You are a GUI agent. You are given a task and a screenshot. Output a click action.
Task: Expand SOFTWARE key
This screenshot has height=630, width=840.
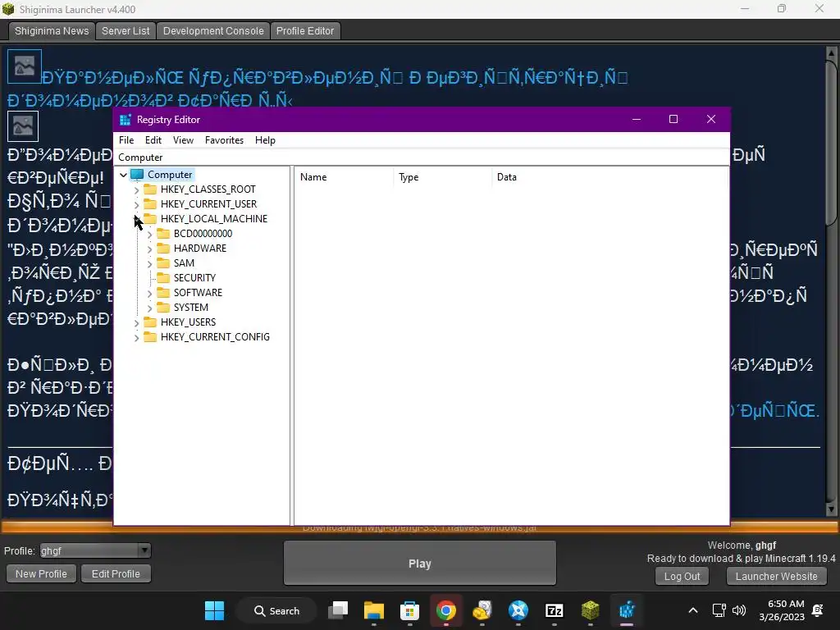point(150,293)
